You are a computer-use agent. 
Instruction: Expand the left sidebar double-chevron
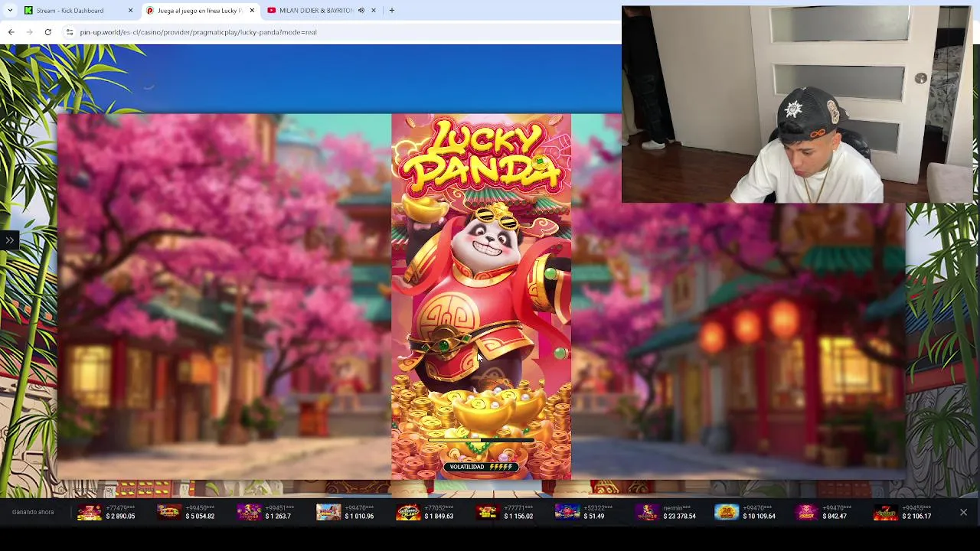[x=8, y=240]
